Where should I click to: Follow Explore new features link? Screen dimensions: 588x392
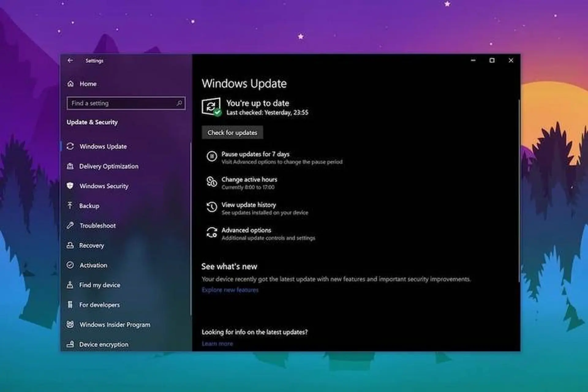point(230,290)
